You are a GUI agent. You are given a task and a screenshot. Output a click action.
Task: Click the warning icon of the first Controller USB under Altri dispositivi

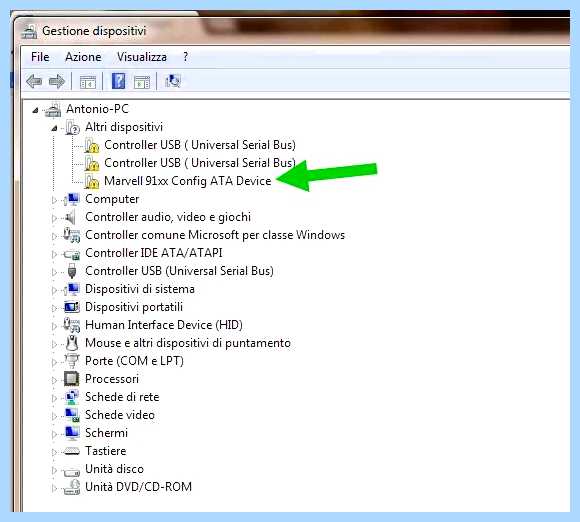91,145
